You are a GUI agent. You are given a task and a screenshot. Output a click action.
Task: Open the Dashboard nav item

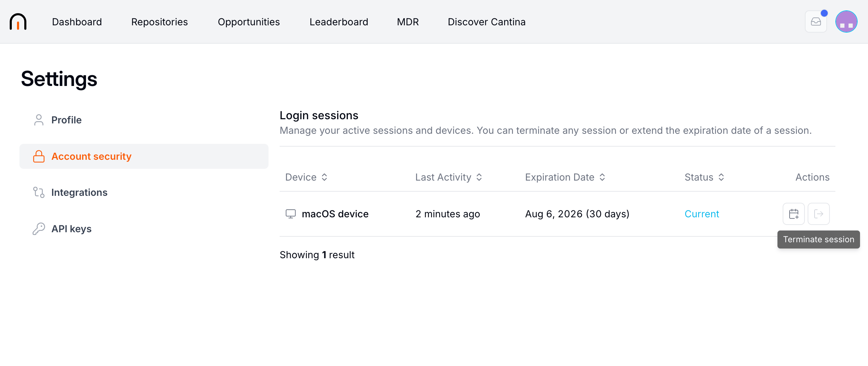tap(77, 22)
